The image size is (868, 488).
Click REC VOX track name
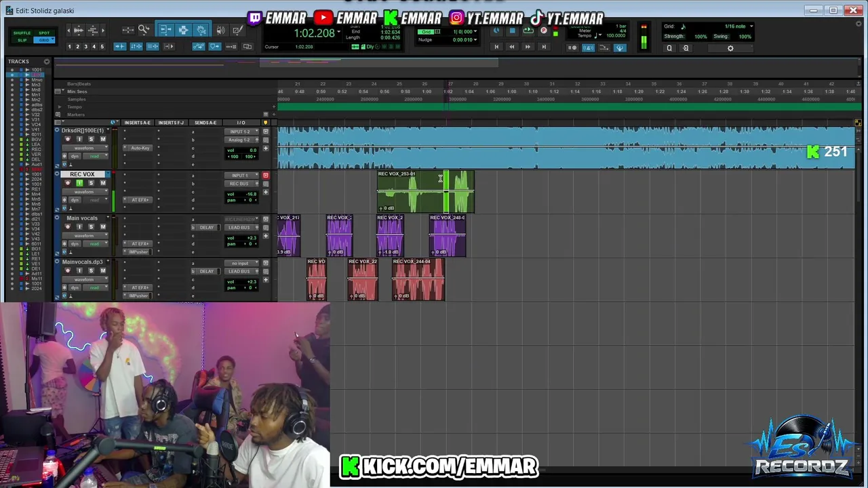point(82,174)
